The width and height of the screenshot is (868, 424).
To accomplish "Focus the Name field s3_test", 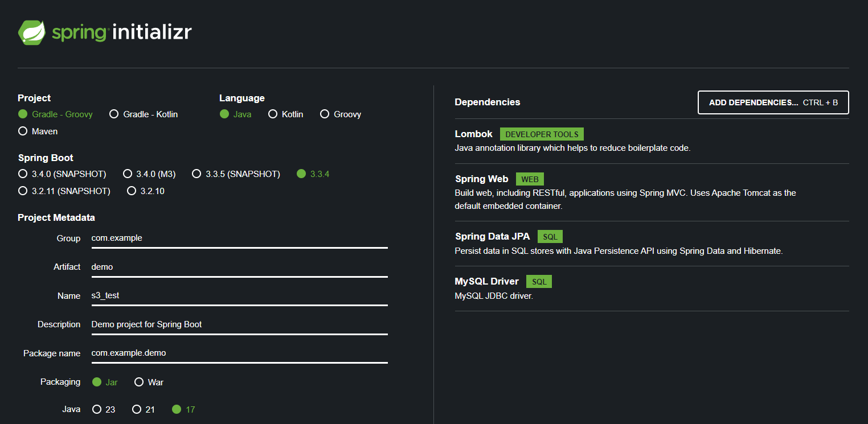I will [239, 296].
